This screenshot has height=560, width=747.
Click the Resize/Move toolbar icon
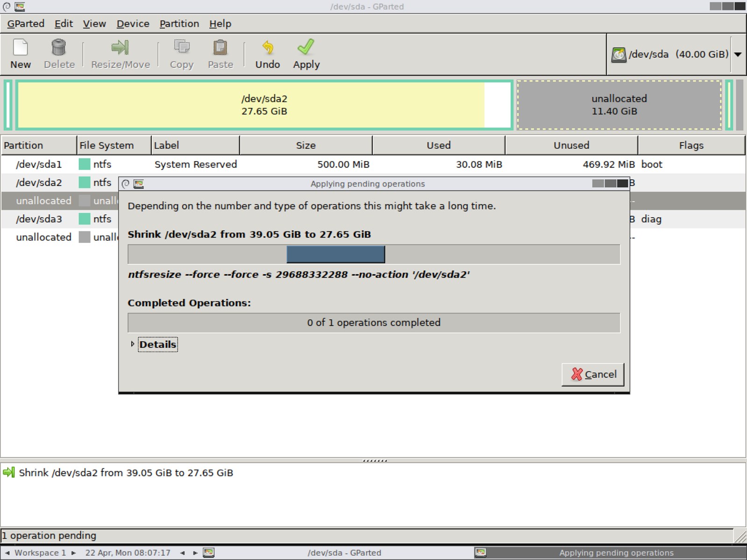[x=120, y=52]
